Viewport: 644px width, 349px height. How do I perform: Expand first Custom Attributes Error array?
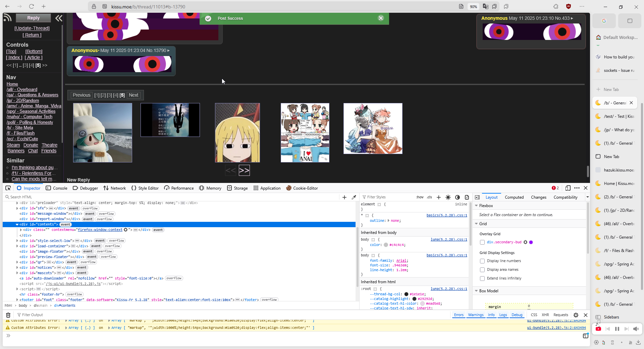(x=66, y=320)
